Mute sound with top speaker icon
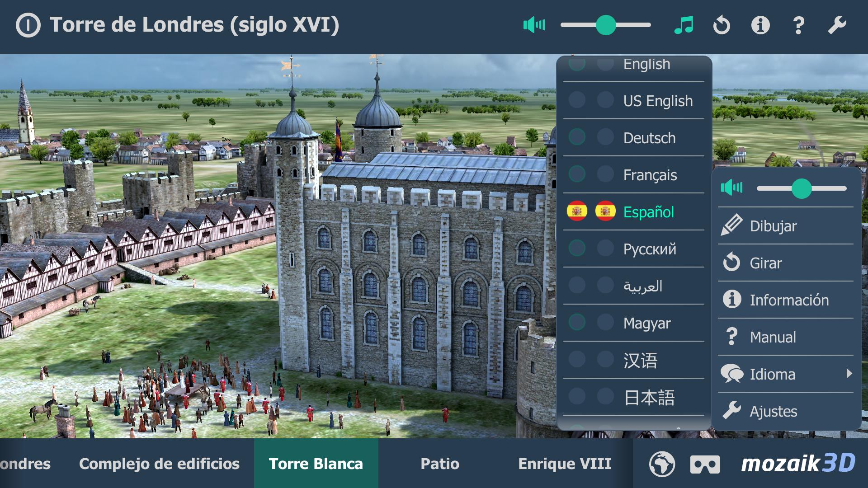The image size is (868, 488). tap(534, 25)
